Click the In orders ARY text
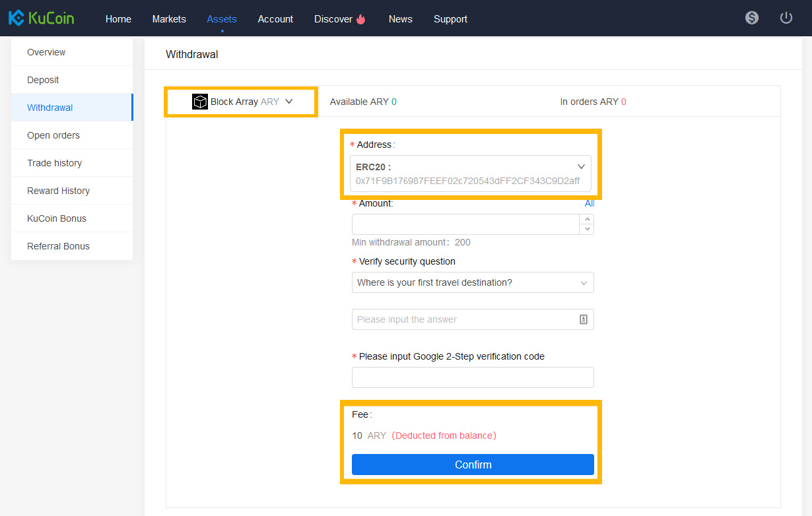 [x=593, y=102]
